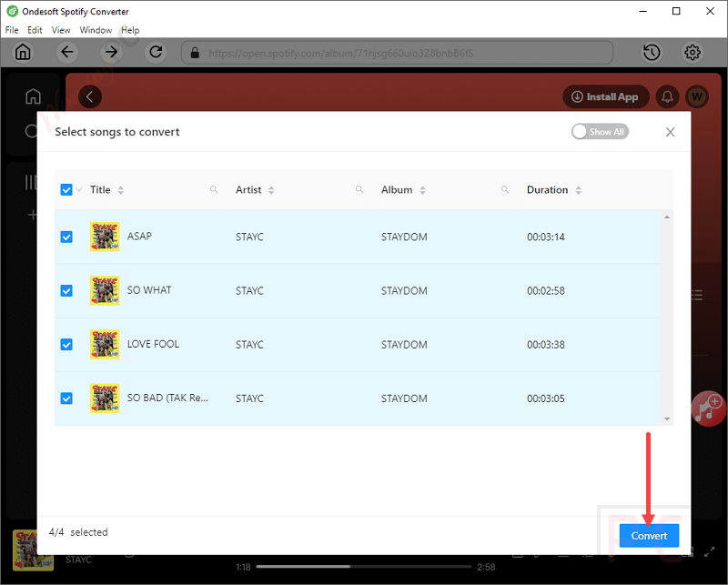Click the Spotify URL address field
The width and height of the screenshot is (728, 585).
coord(397,53)
